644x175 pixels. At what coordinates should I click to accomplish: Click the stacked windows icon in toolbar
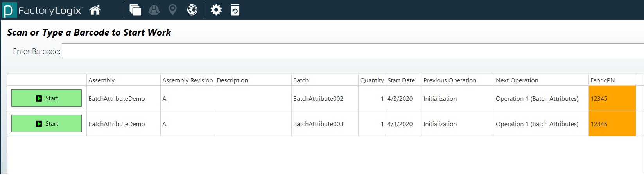coord(135,10)
